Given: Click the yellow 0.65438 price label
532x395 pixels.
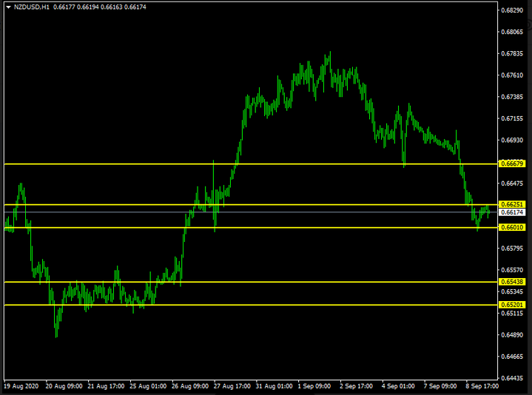Looking at the screenshot, I should pos(513,282).
